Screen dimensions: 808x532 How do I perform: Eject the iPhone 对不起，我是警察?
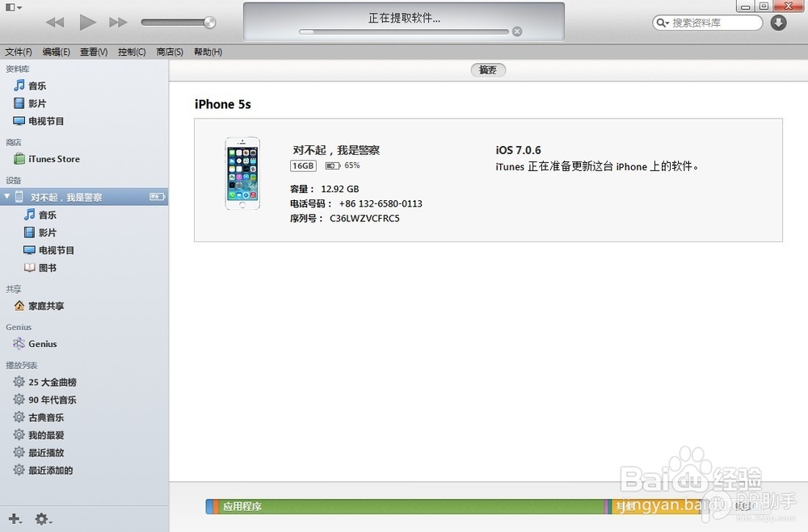tap(159, 196)
